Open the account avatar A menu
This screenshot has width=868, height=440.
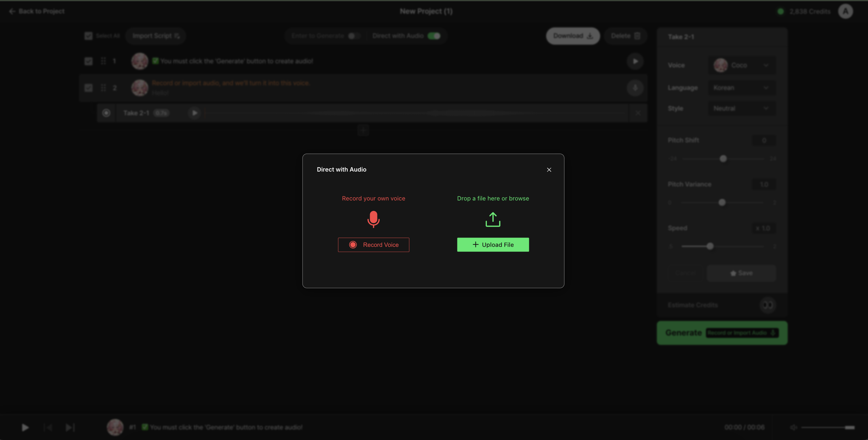845,11
